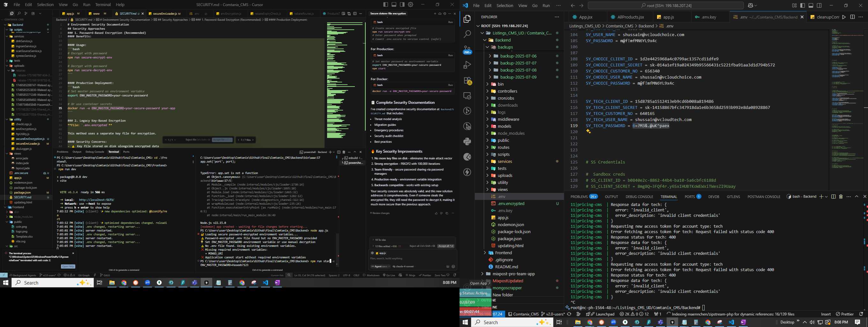This screenshot has width=868, height=327.
Task: Split terminal in VS Code panel
Action: point(833,196)
